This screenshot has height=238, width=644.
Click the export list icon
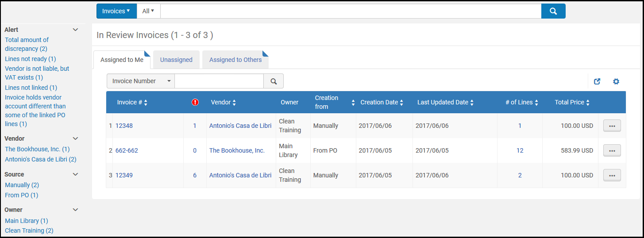[x=597, y=81]
